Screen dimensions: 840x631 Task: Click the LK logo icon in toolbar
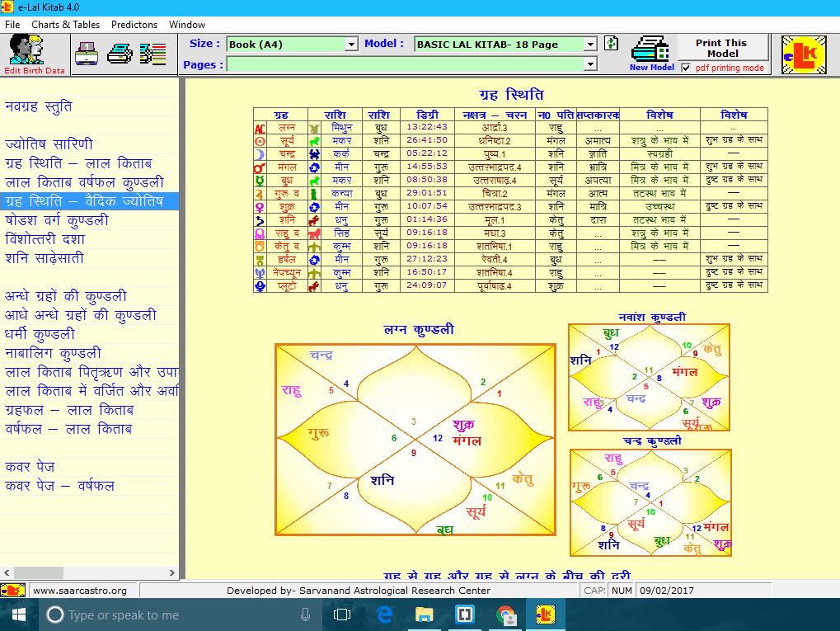tap(804, 54)
